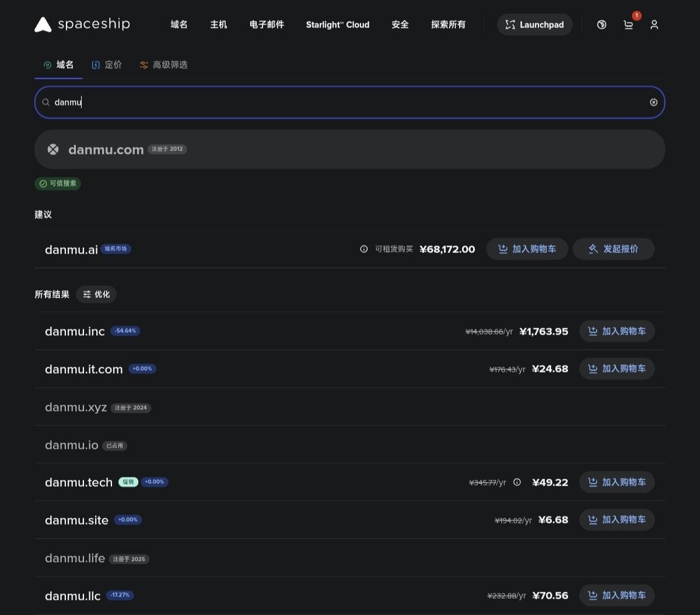Image resolution: width=700 pixels, height=615 pixels.
Task: Click the Spaceship logo
Action: coord(82,24)
